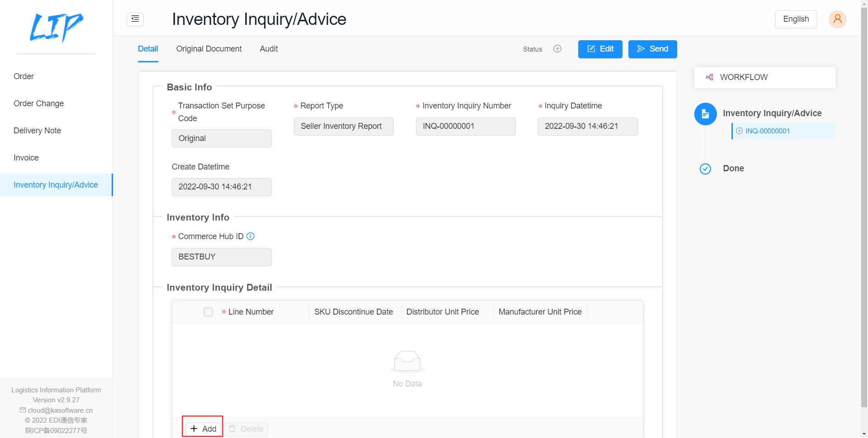
Task: Click the Commerce Hub ID info icon
Action: click(250, 236)
